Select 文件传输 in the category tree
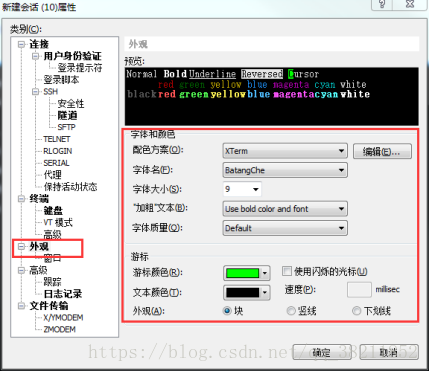The width and height of the screenshot is (429, 372). coord(49,306)
